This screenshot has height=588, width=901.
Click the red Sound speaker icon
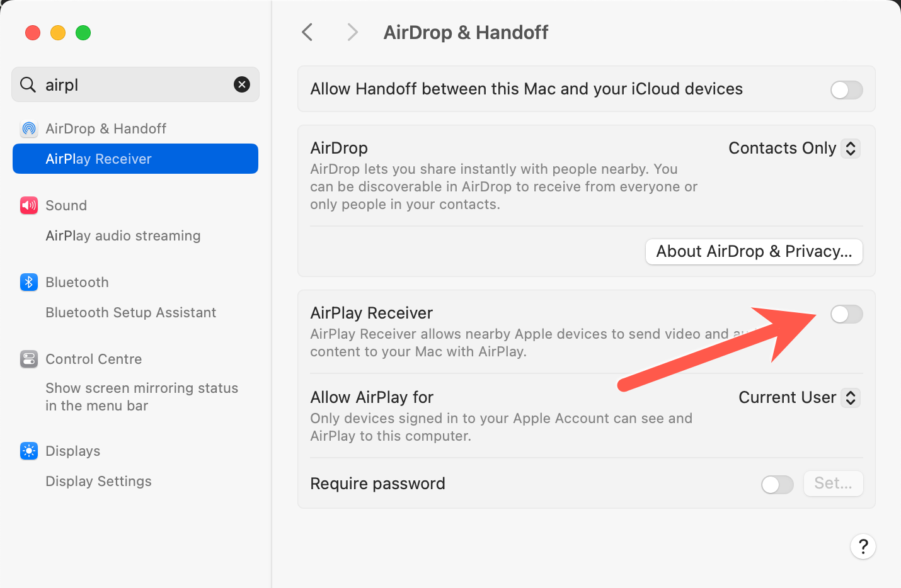(29, 205)
